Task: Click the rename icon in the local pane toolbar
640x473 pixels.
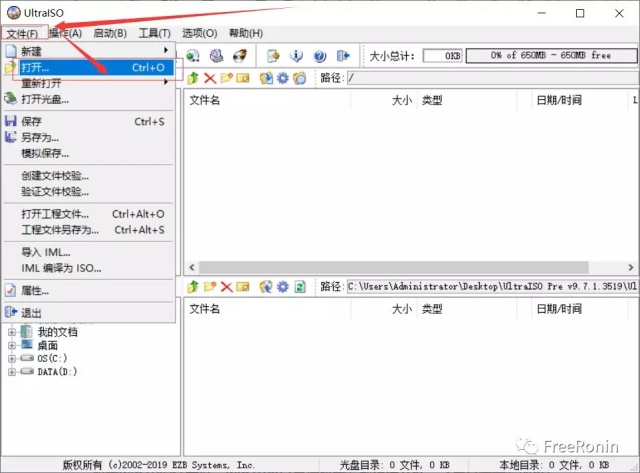Action: [242, 286]
